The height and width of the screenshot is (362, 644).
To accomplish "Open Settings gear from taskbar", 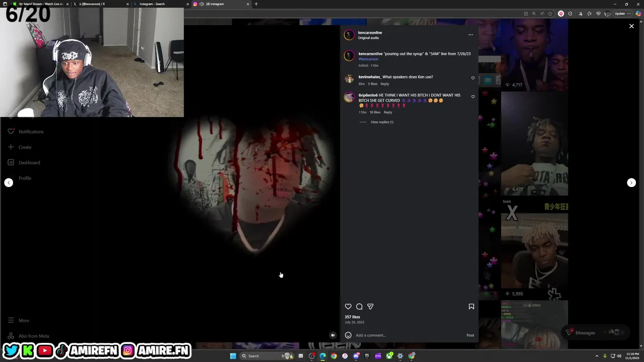I will pyautogui.click(x=400, y=356).
